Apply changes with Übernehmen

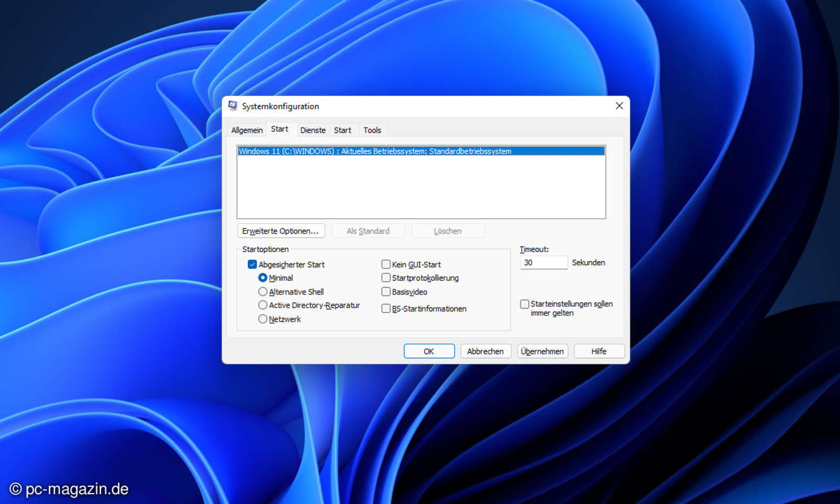point(542,351)
